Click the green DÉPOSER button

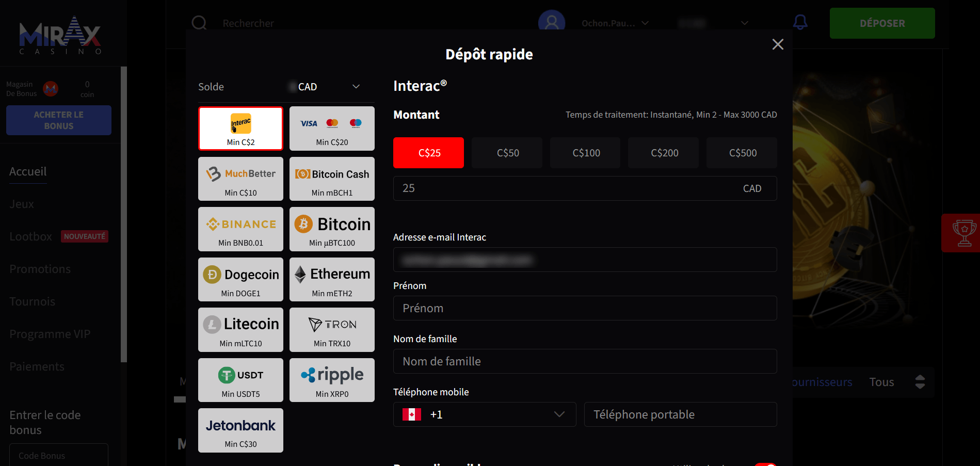click(882, 23)
